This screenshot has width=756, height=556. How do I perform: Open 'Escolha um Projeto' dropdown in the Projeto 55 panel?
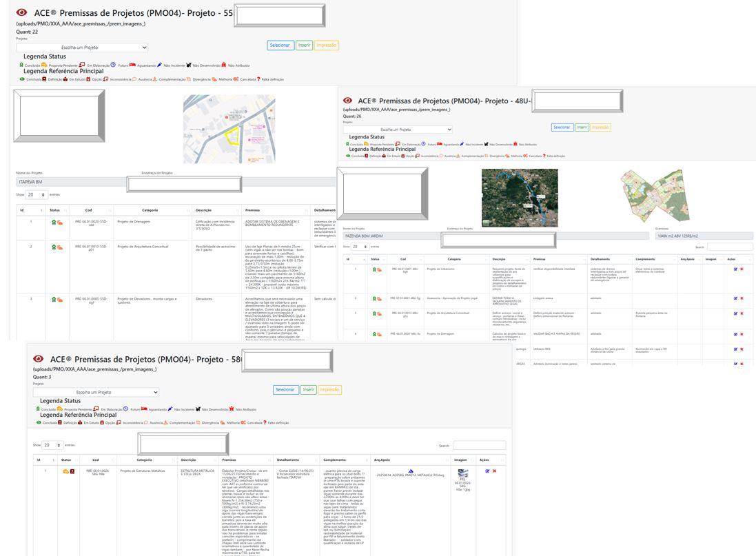tap(82, 48)
